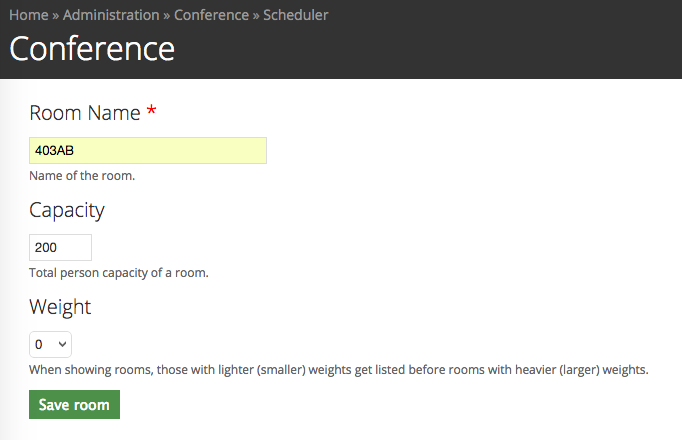Select the Scheduler breadcrumb item
Image resolution: width=682 pixels, height=440 pixels.
[x=295, y=15]
